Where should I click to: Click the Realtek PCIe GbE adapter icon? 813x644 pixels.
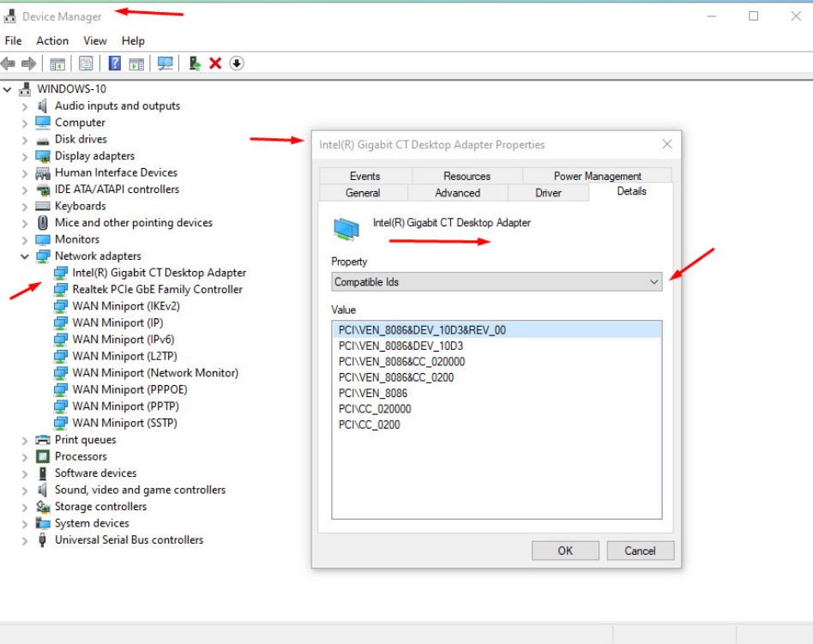pyautogui.click(x=61, y=289)
